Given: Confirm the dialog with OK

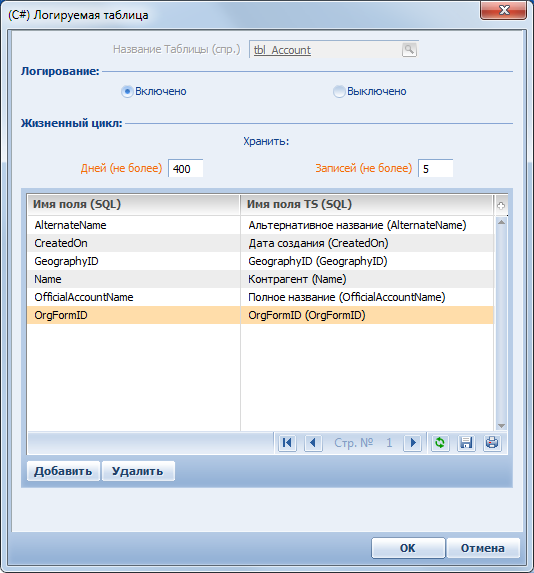Looking at the screenshot, I should [x=408, y=548].
